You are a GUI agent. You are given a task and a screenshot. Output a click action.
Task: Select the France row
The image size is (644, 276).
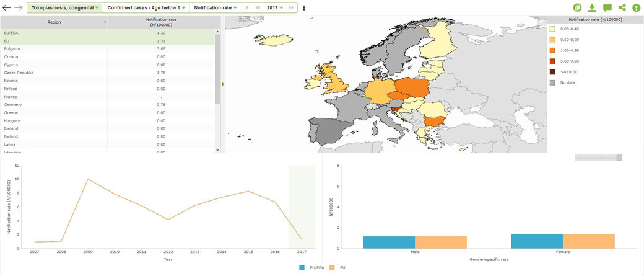[107, 97]
